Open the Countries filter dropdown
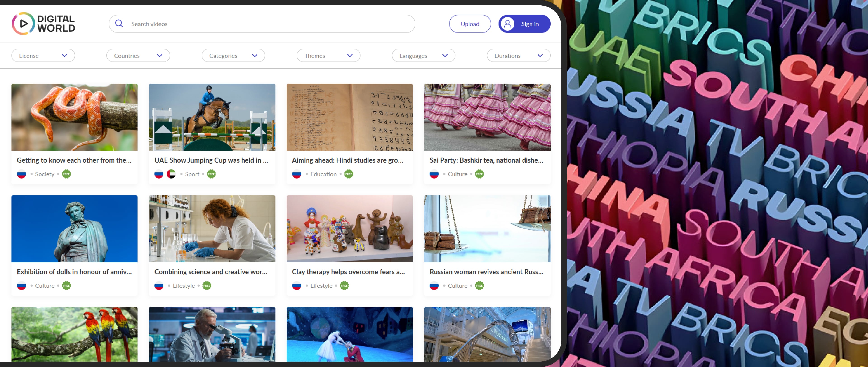Image resolution: width=868 pixels, height=367 pixels. click(x=138, y=56)
